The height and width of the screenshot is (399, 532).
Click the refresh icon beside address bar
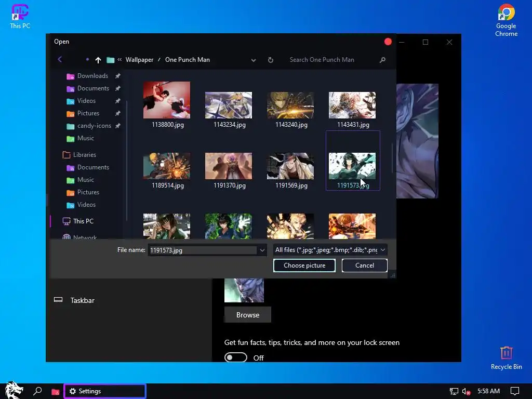pos(270,60)
